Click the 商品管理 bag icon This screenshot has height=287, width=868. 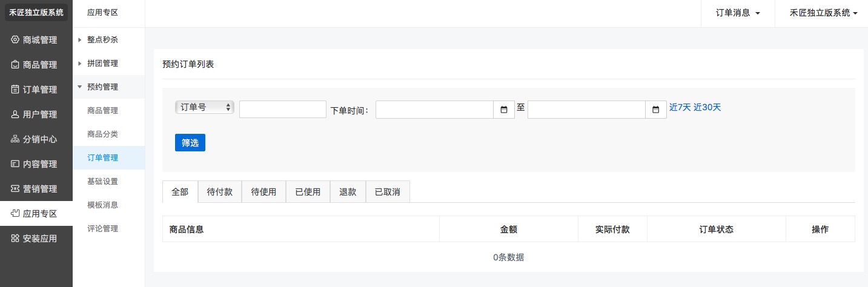pyautogui.click(x=16, y=65)
